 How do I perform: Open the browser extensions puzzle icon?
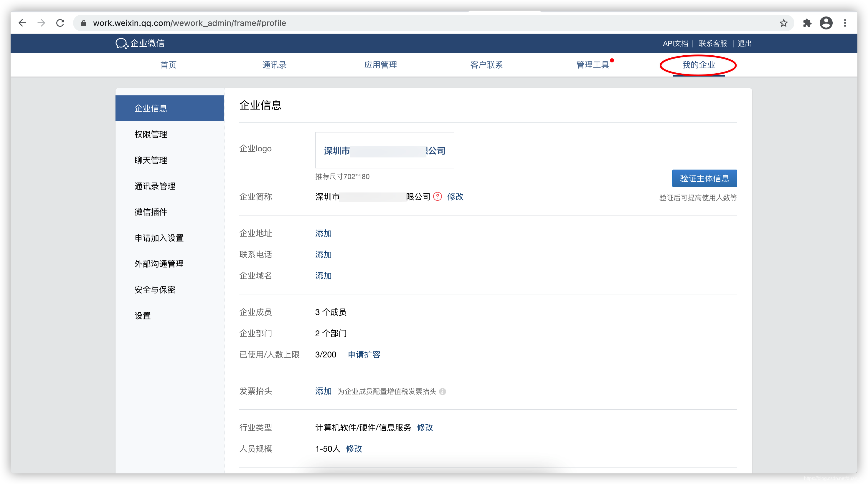pyautogui.click(x=807, y=23)
